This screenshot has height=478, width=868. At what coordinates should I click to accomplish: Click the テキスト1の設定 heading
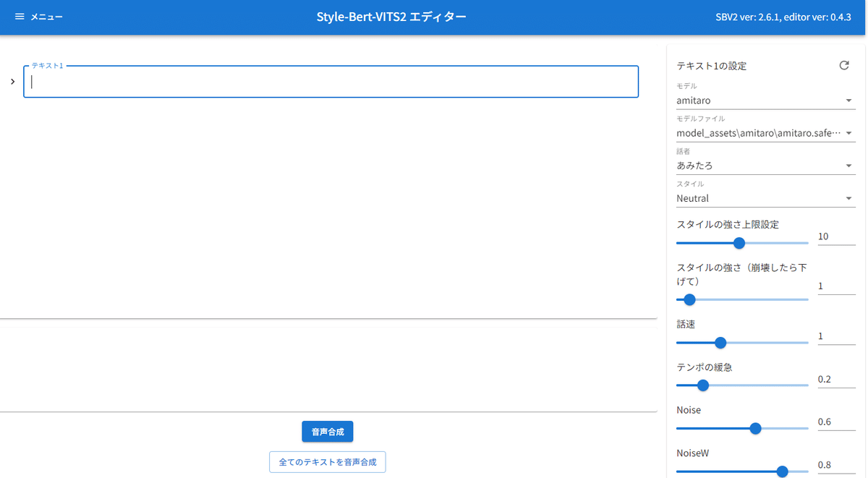tap(712, 66)
